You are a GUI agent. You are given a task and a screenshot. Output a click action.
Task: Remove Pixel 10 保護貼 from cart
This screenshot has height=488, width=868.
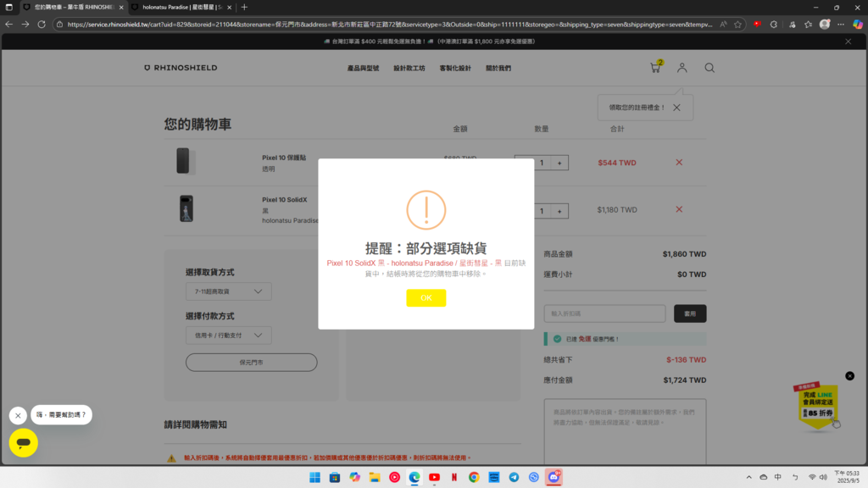[x=679, y=162]
